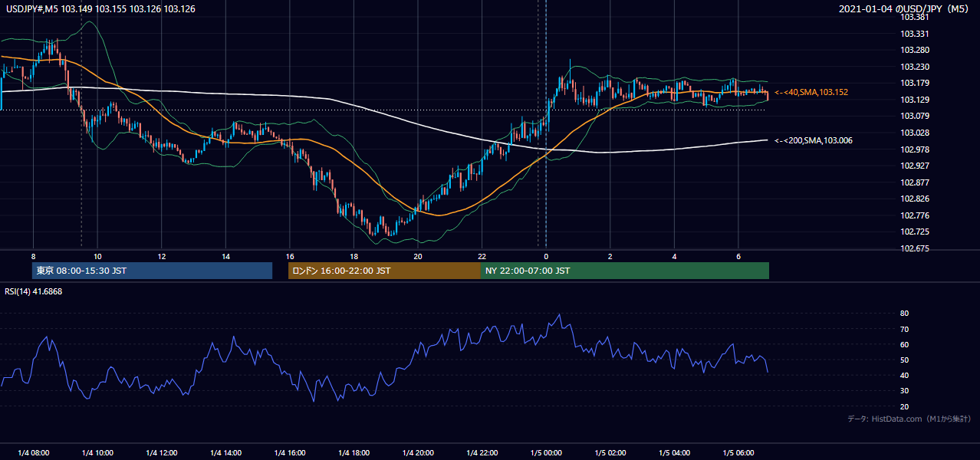980x460 pixels.
Task: Click RSI scale value 30
Action: point(905,390)
